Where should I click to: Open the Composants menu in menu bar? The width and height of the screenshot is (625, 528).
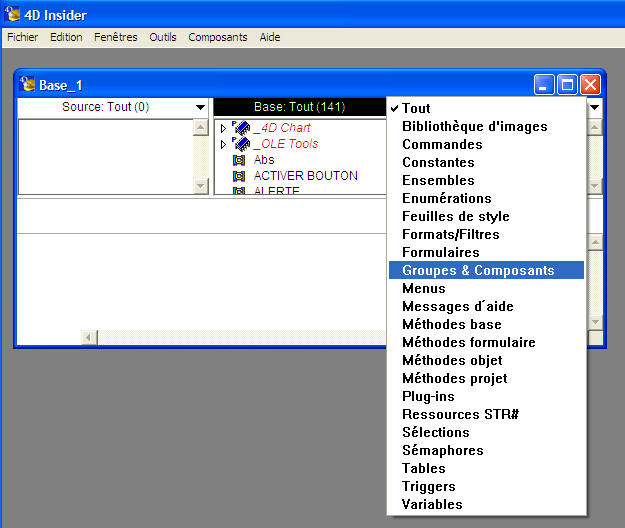click(217, 37)
